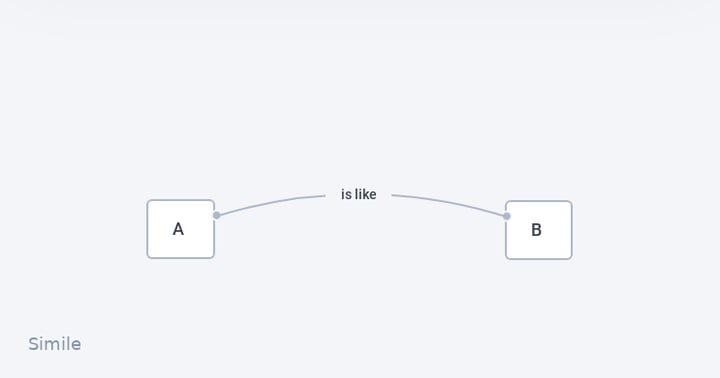This screenshot has width=720, height=378.
Task: Click the letter B inside its box
Action: coord(536,230)
